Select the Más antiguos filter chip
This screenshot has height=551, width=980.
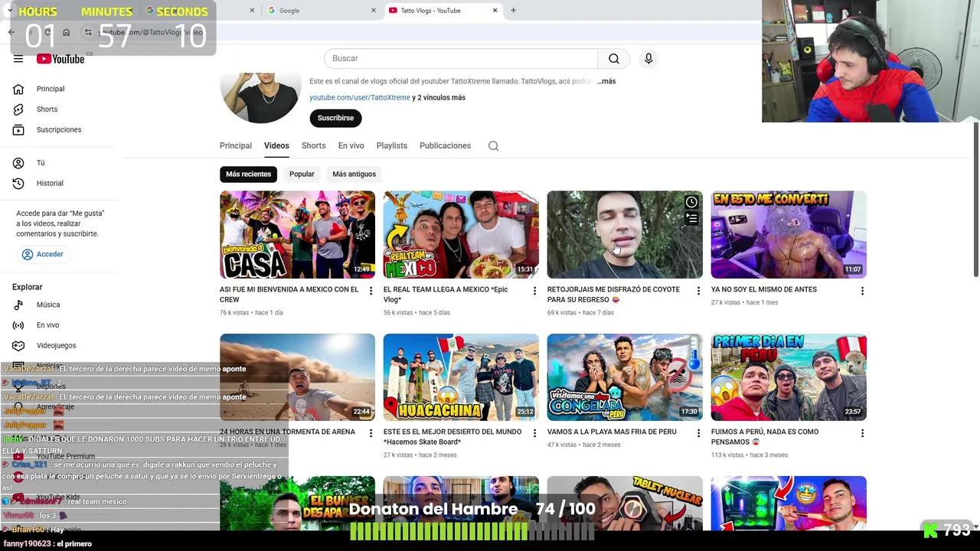[354, 174]
